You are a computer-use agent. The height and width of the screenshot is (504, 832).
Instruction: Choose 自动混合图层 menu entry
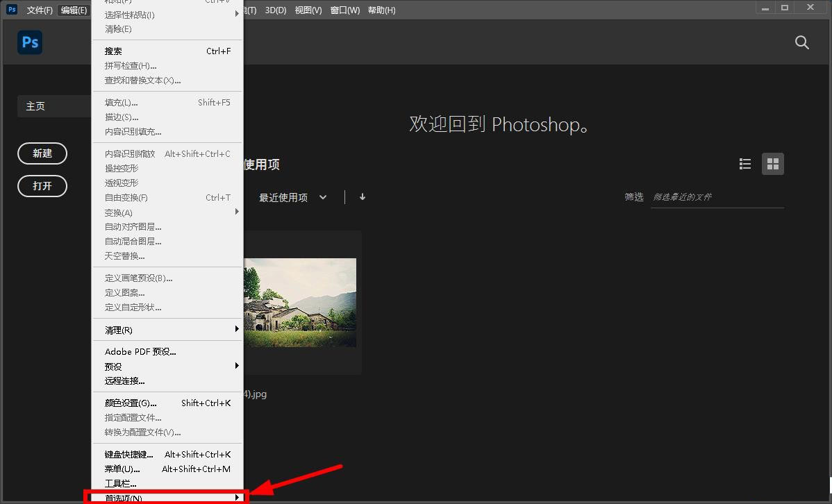coord(167,242)
